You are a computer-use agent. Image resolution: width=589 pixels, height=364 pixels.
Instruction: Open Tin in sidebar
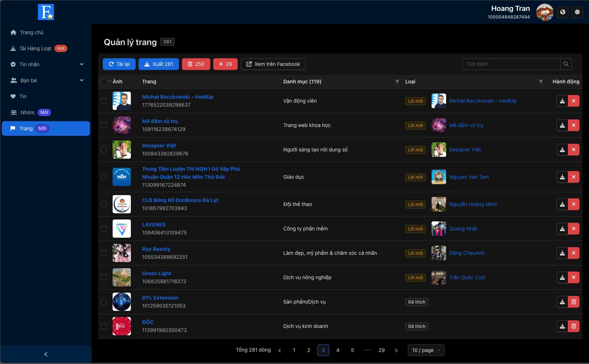click(46, 96)
